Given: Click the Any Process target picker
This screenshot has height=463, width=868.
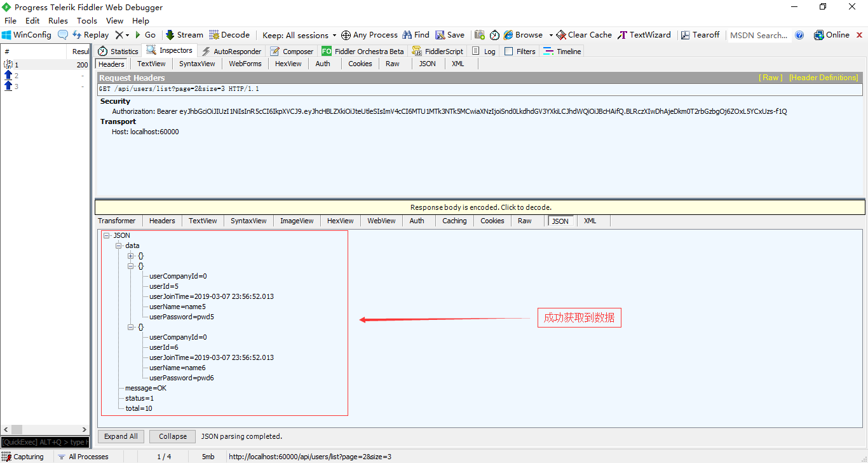Looking at the screenshot, I should click(369, 35).
